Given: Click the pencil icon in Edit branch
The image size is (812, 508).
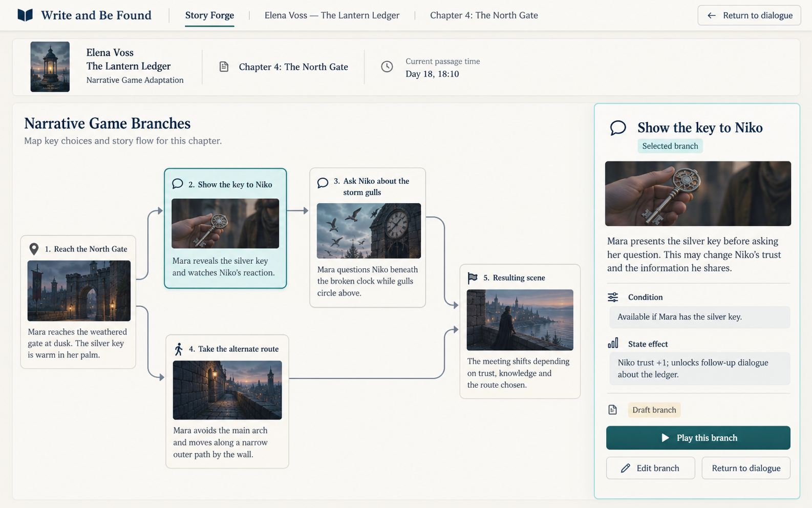Looking at the screenshot, I should pos(625,468).
